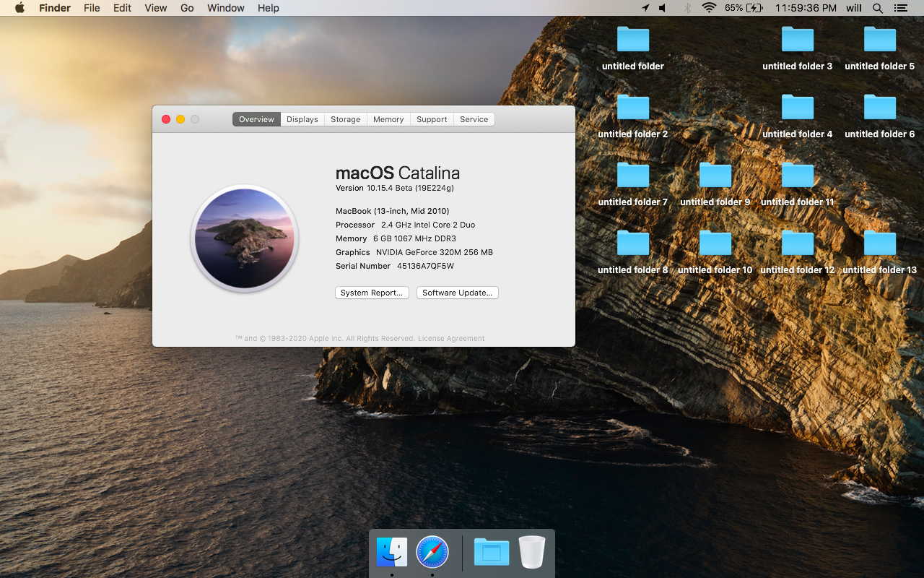Switch to the Support tab
This screenshot has height=578, width=924.
click(x=432, y=119)
